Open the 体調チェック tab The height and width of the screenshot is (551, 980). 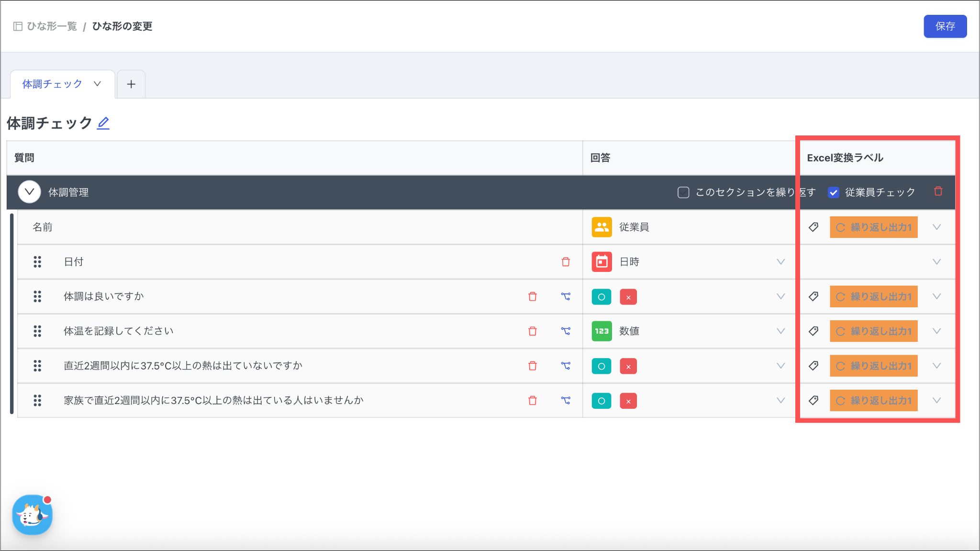(52, 84)
